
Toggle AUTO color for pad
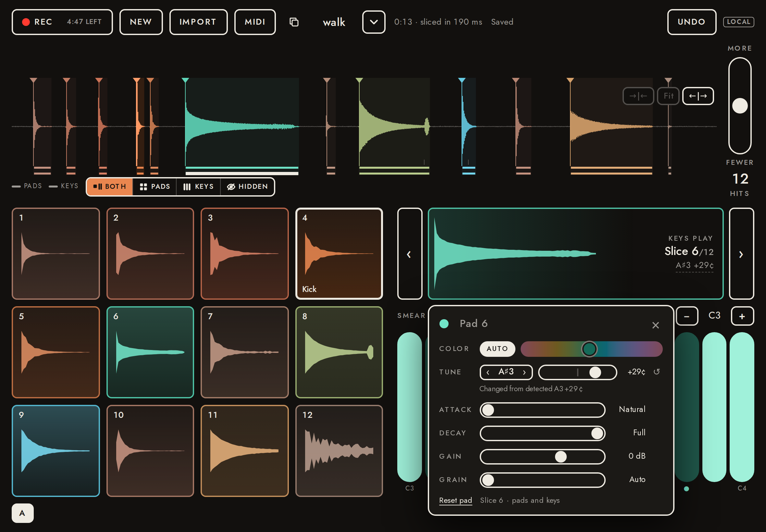(497, 349)
